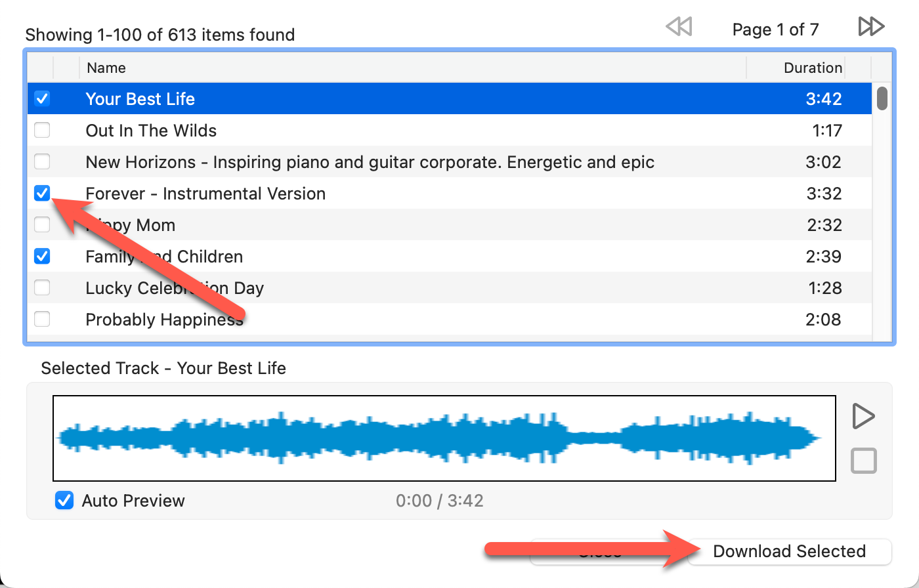Check the Lucky Celebration Day checkbox

click(42, 287)
